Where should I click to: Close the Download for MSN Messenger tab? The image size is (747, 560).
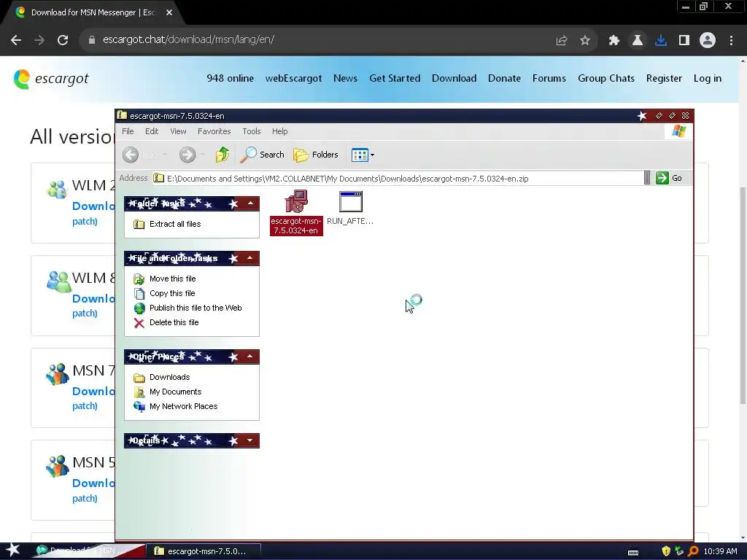click(169, 12)
